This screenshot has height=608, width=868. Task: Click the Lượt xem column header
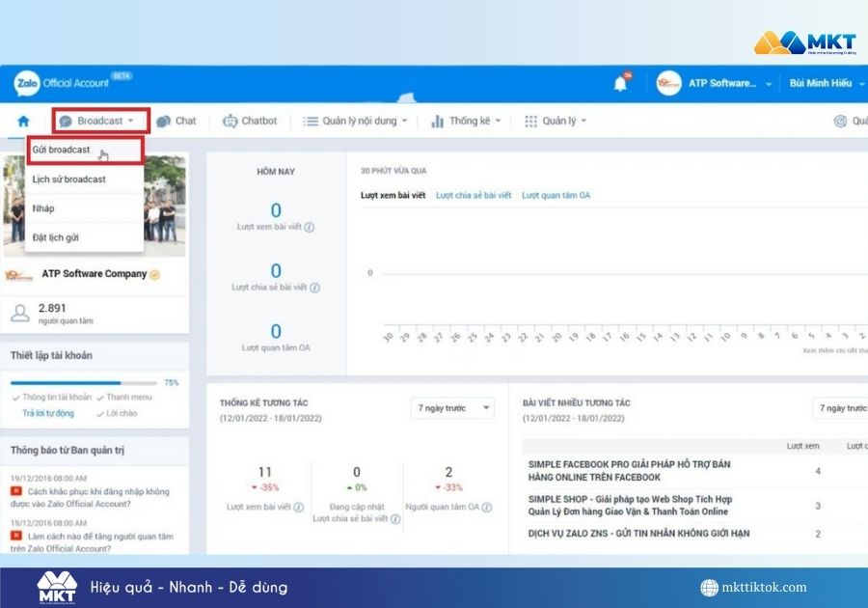[802, 446]
